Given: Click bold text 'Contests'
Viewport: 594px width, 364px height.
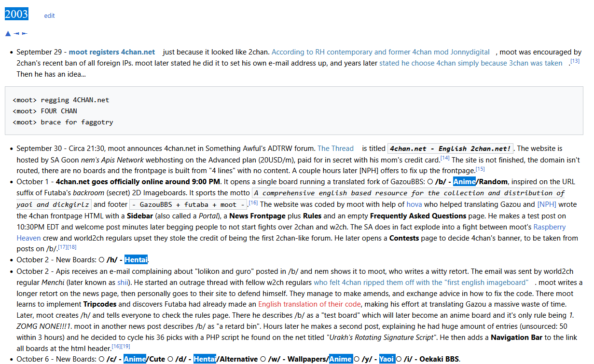Looking at the screenshot, I should [405, 238].
